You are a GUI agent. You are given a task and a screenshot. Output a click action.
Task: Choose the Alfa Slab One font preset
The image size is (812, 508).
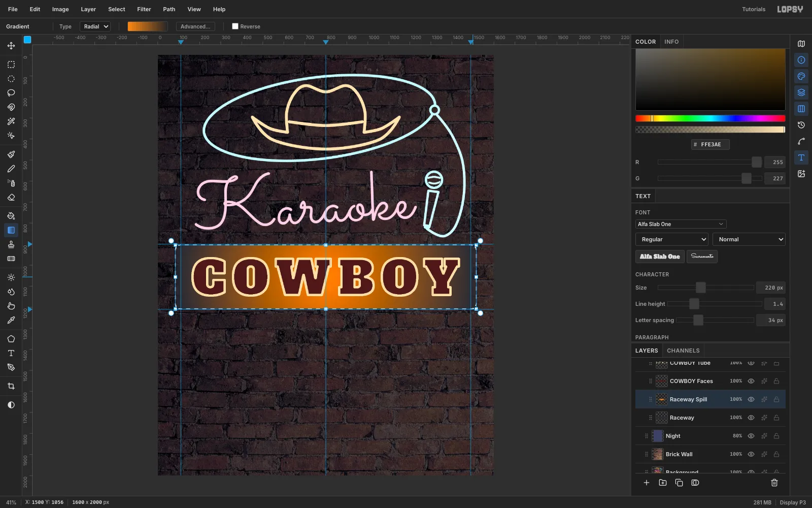click(x=660, y=257)
